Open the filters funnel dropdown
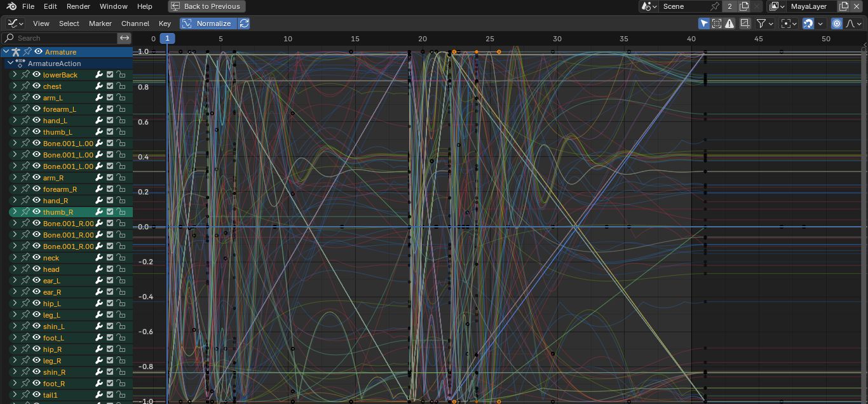 click(764, 24)
